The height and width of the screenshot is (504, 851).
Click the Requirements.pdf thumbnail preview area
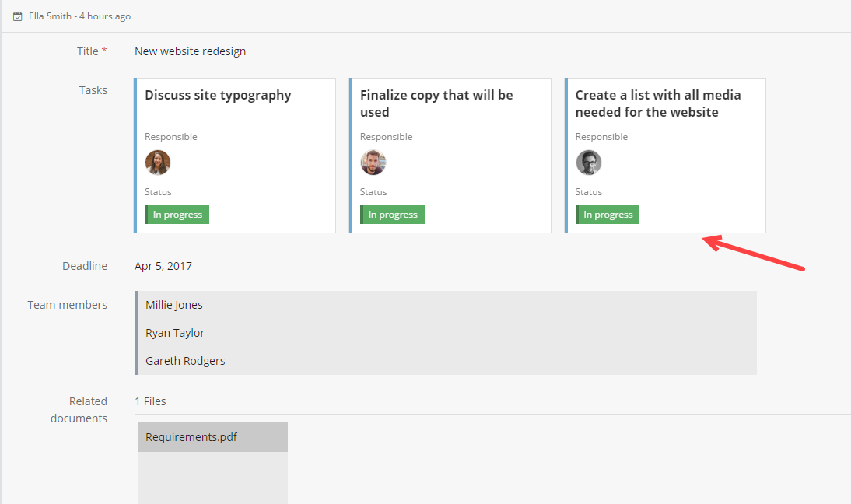(x=213, y=478)
